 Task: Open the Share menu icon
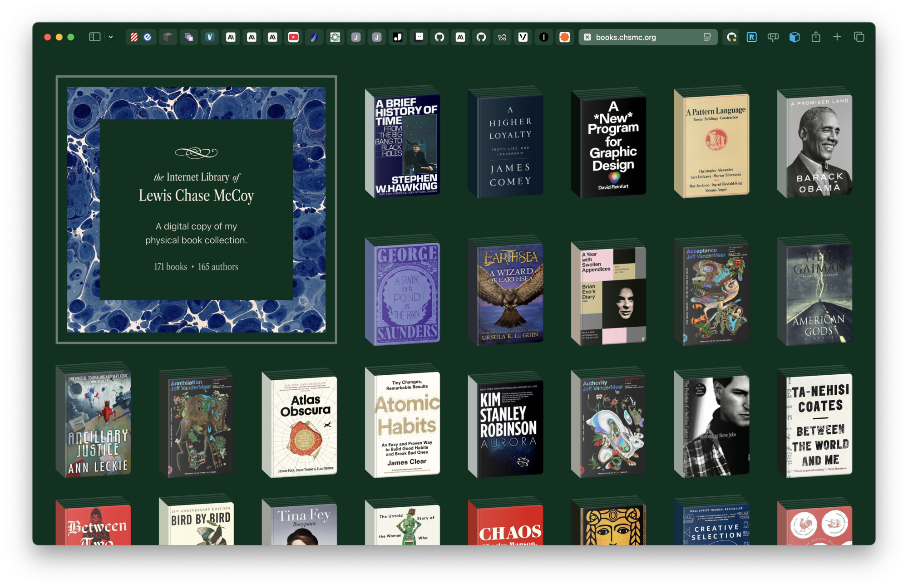tap(816, 37)
